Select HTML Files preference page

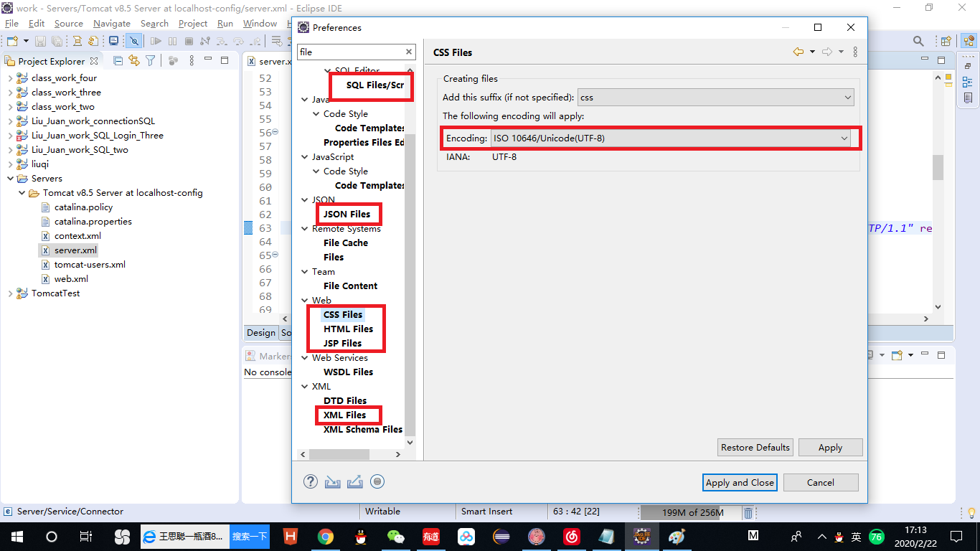(348, 329)
